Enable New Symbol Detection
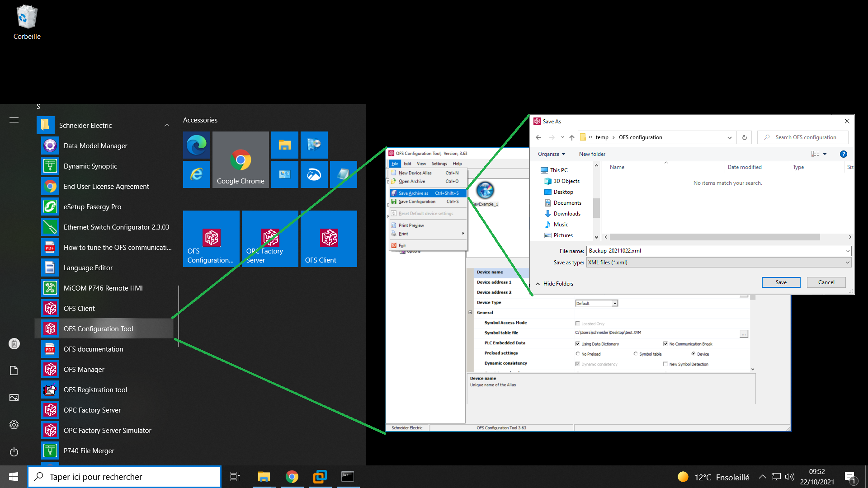The width and height of the screenshot is (868, 488). click(665, 364)
